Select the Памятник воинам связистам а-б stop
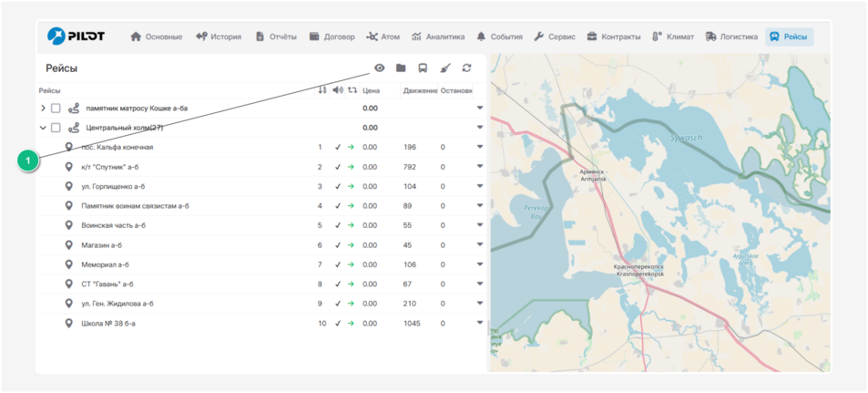This screenshot has width=868, height=393. point(135,206)
